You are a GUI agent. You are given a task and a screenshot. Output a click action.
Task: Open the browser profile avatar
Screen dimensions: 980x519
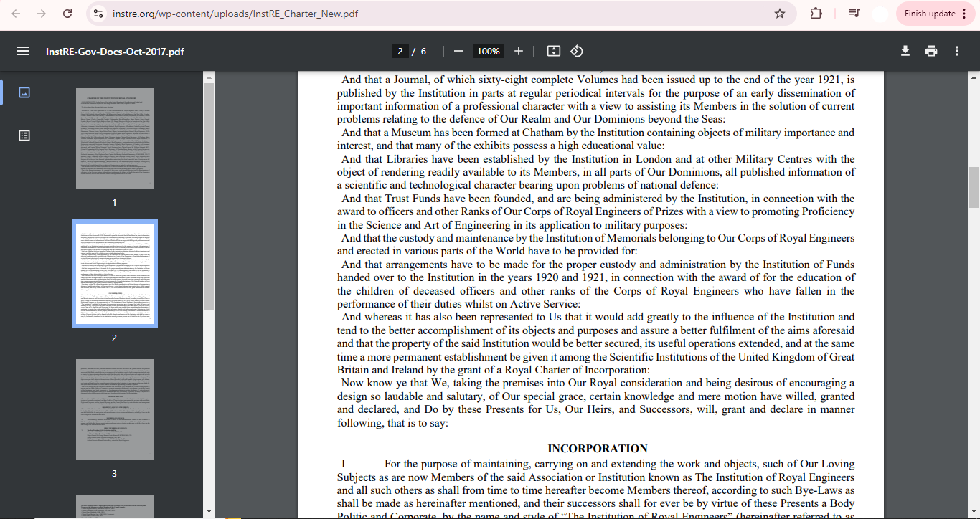880,14
